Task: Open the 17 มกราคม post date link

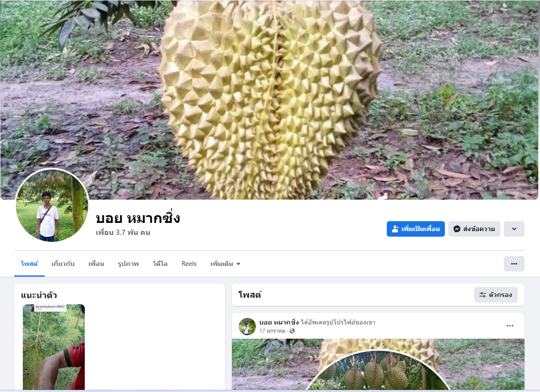Action: point(272,331)
